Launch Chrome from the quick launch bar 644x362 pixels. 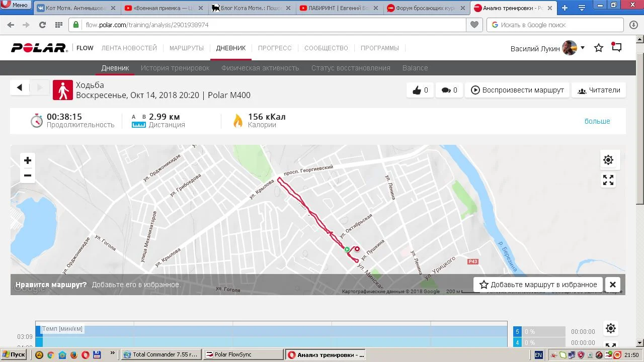pyautogui.click(x=51, y=354)
